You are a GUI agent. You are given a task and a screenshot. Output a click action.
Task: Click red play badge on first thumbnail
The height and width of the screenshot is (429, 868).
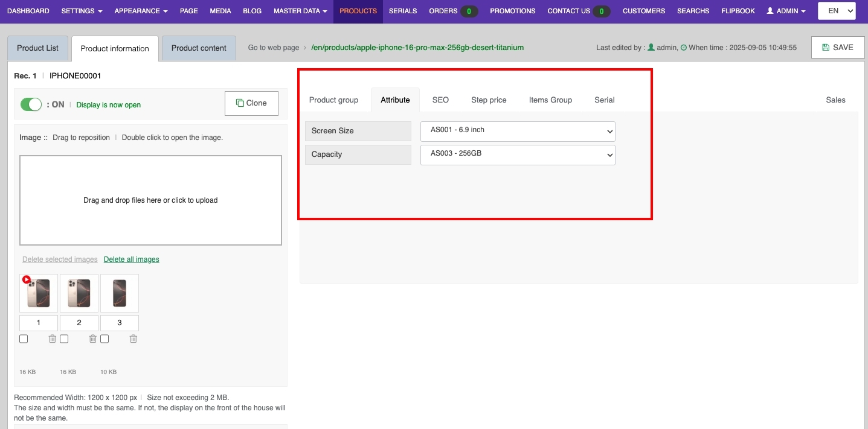(x=27, y=279)
